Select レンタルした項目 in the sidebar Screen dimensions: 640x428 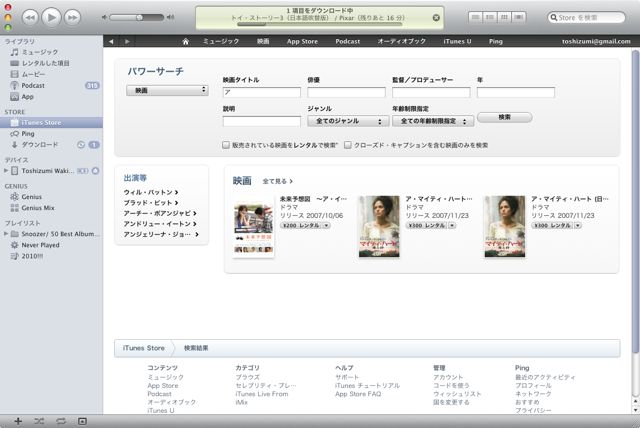[51, 63]
